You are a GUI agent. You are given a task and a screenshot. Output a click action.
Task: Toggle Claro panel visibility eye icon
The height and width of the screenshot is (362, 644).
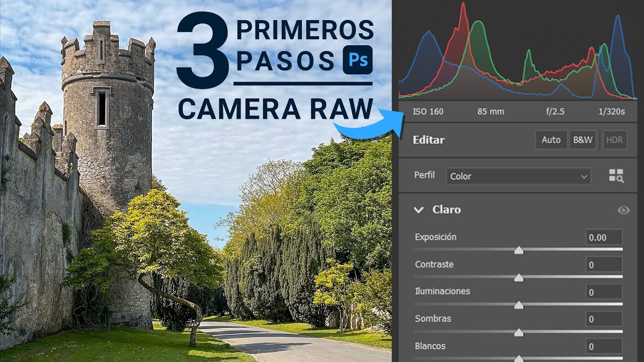(623, 210)
